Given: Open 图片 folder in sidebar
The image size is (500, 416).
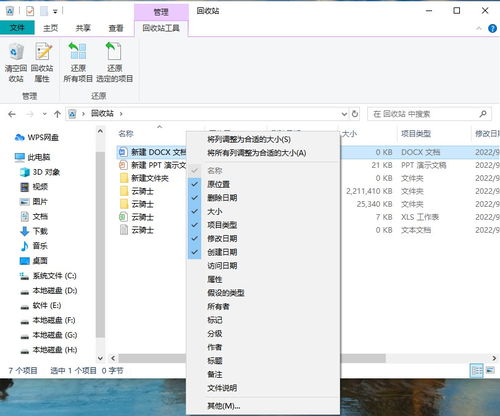Looking at the screenshot, I should coord(34,202).
